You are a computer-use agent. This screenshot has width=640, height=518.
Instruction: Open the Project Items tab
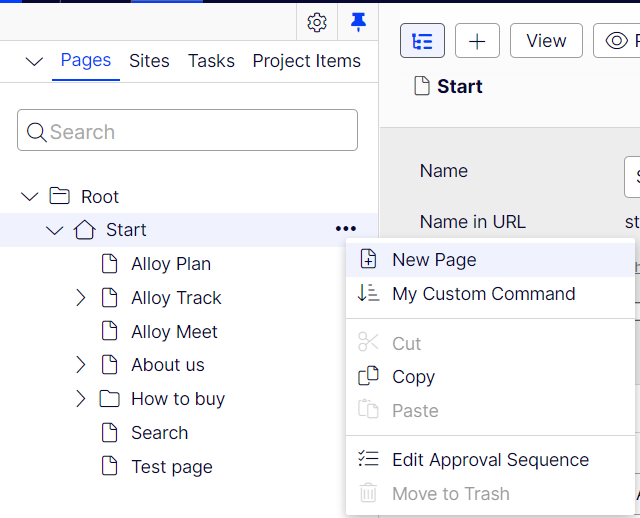click(306, 61)
